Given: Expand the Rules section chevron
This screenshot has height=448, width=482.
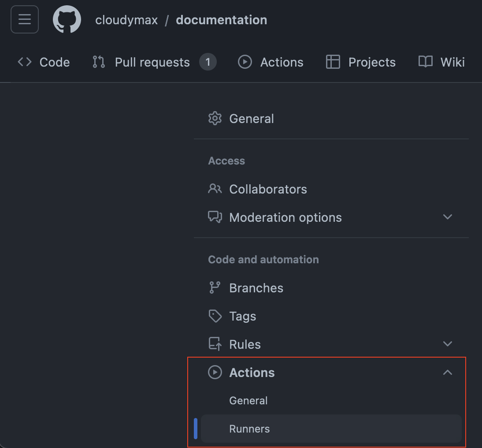Looking at the screenshot, I should [448, 344].
